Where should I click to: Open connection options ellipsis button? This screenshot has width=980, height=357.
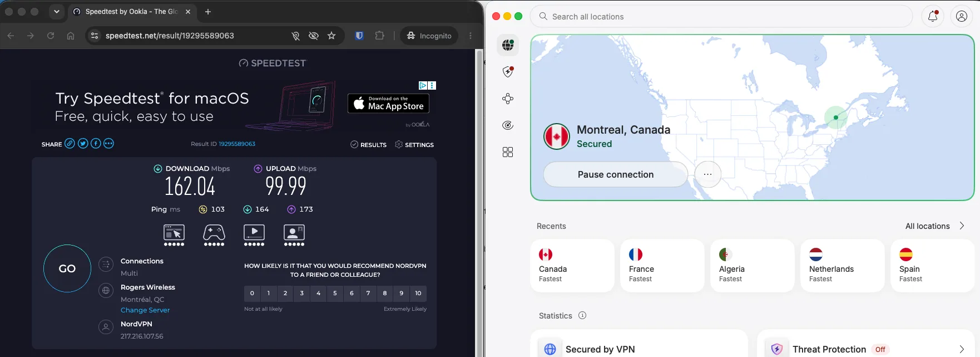pyautogui.click(x=707, y=174)
